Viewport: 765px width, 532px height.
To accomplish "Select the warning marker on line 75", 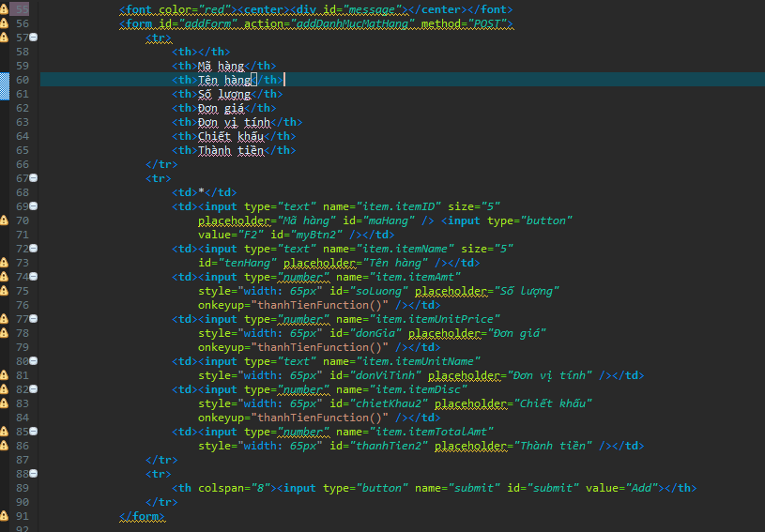I will 4,291.
